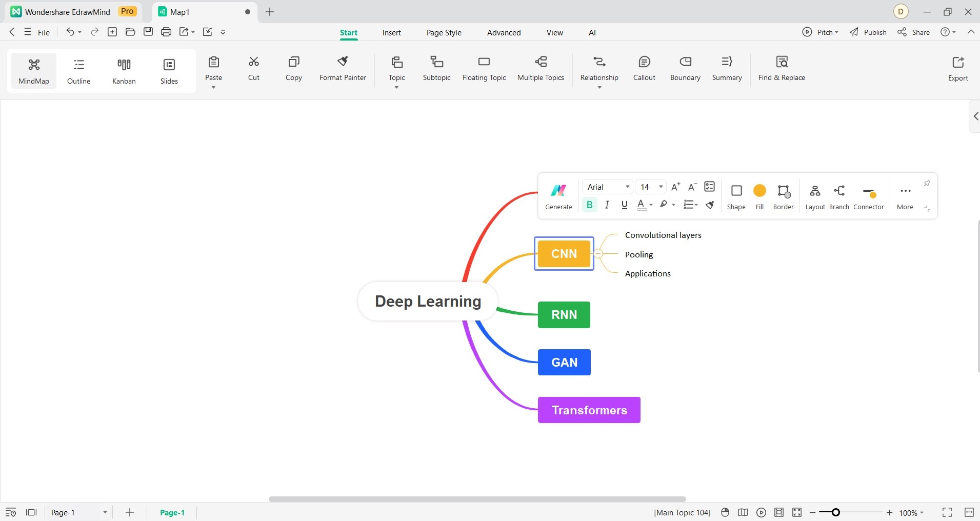Add a Subtopic
Viewport: 980px width, 521px height.
pos(437,69)
